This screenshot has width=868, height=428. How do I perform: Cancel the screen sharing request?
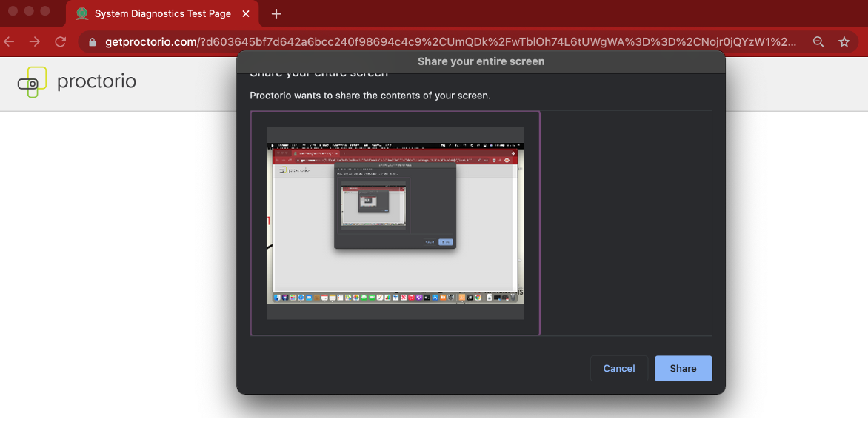[619, 368]
